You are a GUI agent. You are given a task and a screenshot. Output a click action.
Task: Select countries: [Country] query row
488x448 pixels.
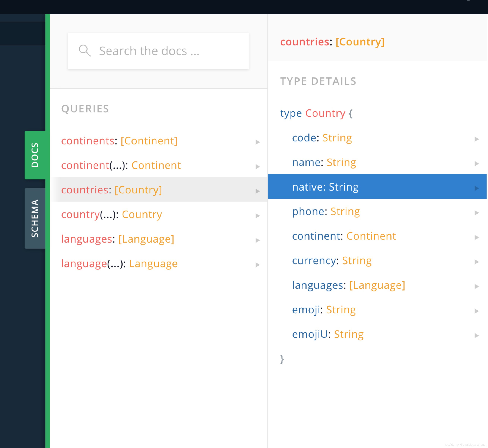(112, 190)
